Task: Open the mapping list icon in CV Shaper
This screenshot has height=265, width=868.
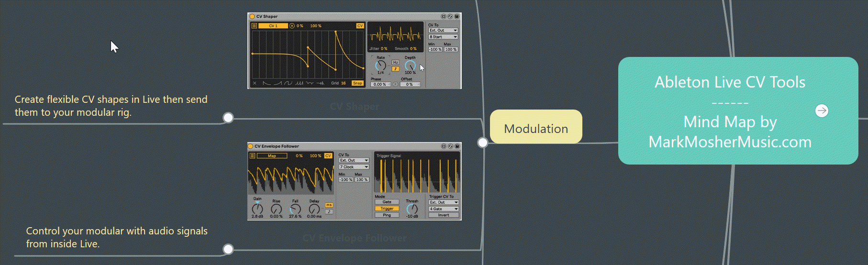Action: [254, 26]
